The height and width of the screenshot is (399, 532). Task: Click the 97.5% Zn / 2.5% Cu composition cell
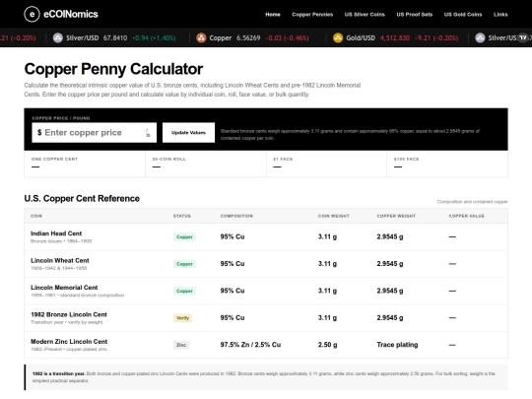click(x=250, y=345)
